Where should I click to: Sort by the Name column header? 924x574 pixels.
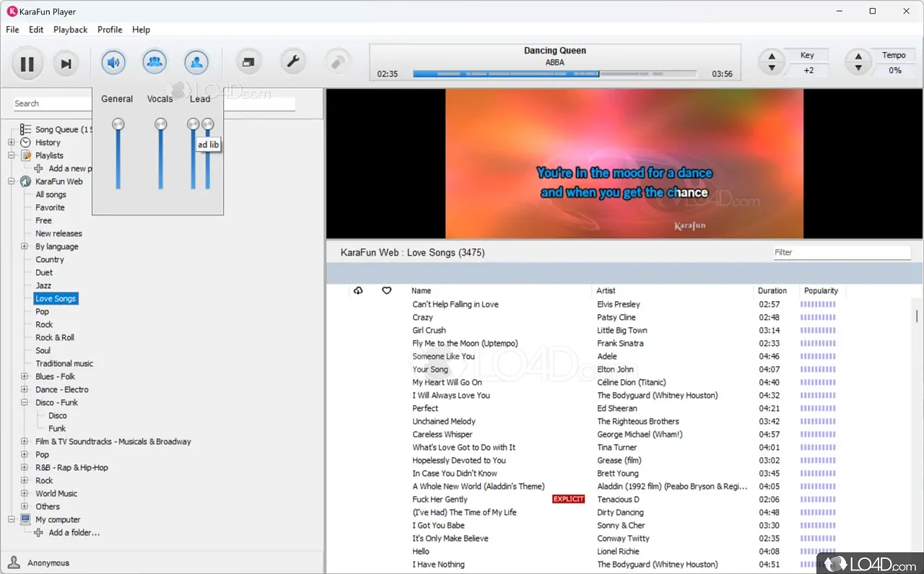(x=422, y=290)
